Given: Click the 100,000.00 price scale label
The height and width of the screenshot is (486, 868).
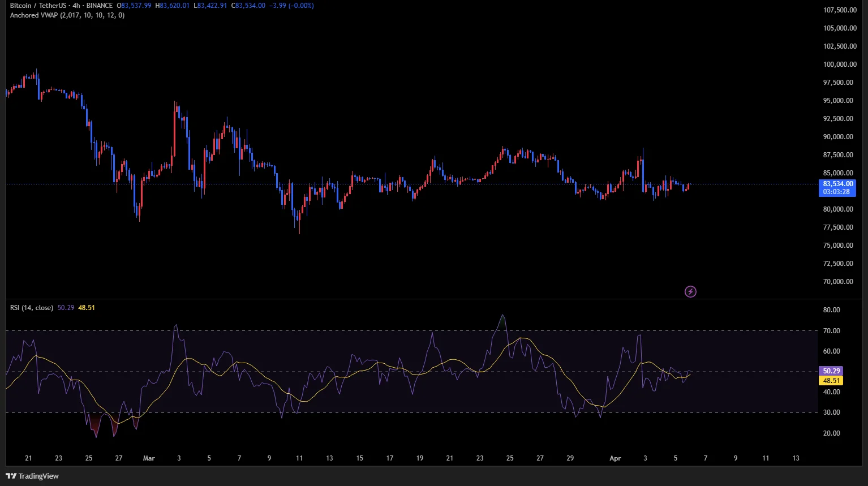Looking at the screenshot, I should (x=840, y=64).
